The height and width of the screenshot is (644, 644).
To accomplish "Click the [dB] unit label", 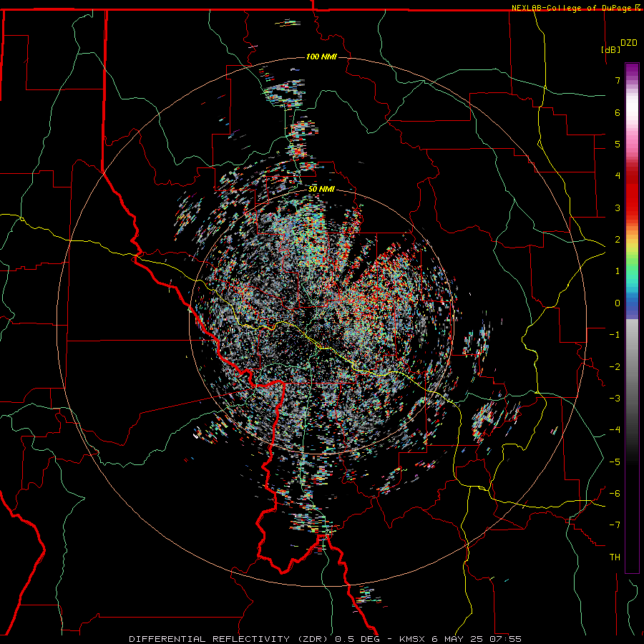I will point(611,49).
